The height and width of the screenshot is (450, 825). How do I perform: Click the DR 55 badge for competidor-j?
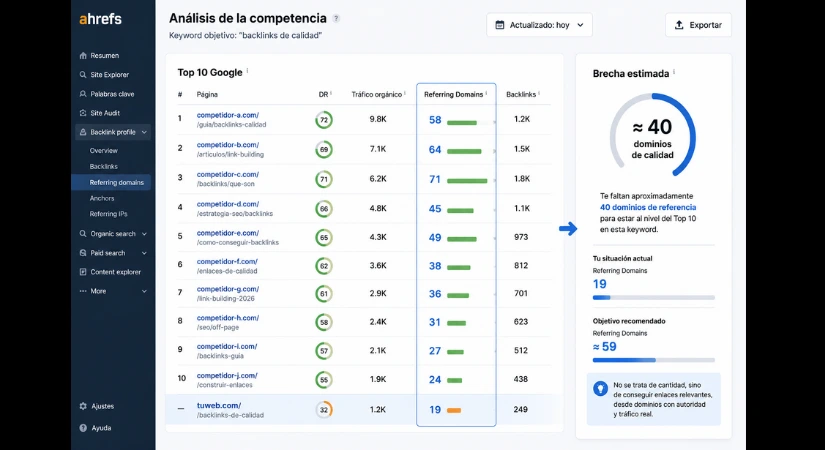tap(324, 379)
